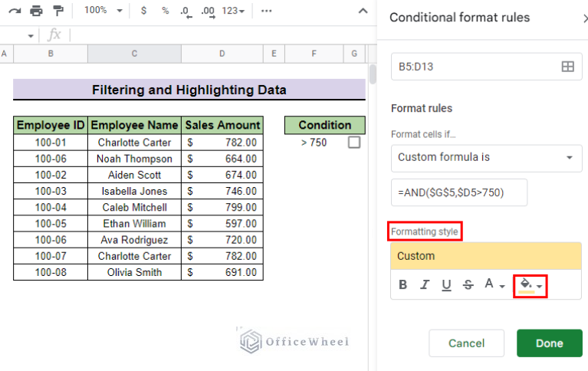Select cell 100-08

51,272
